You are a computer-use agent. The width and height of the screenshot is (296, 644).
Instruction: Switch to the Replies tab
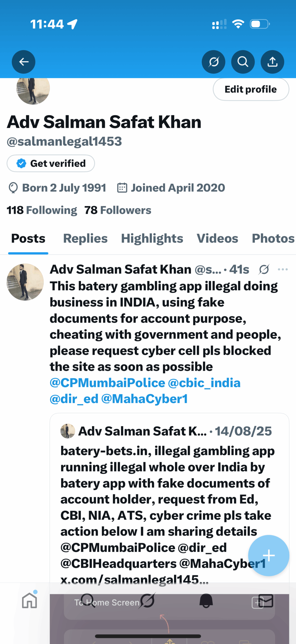pos(85,238)
